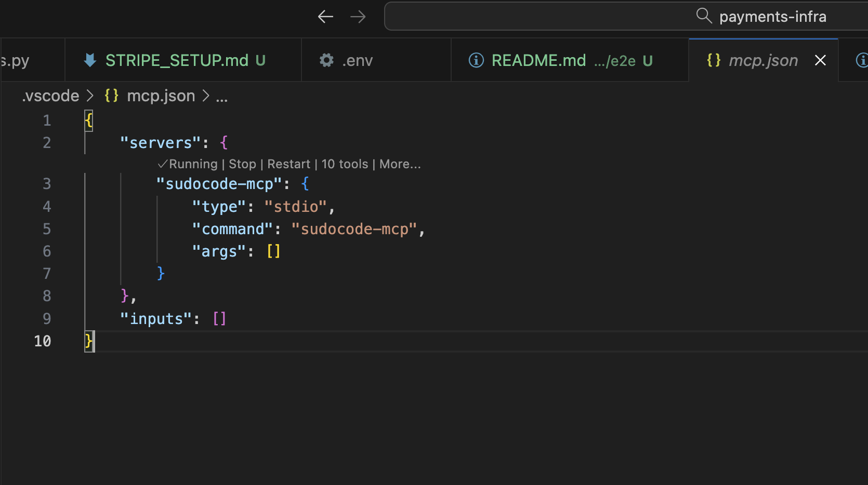Click the info icon at the far right edge
The width and height of the screenshot is (868, 485).
pos(862,60)
